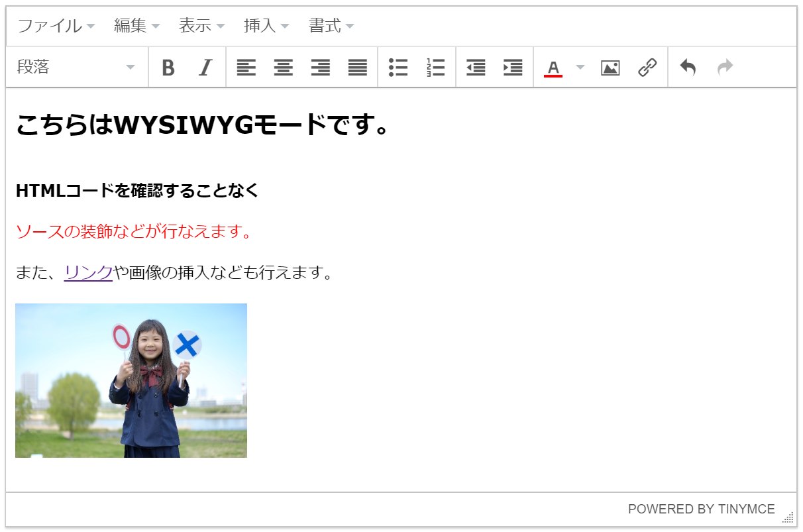Center align the text
This screenshot has width=803, height=532.
point(284,68)
